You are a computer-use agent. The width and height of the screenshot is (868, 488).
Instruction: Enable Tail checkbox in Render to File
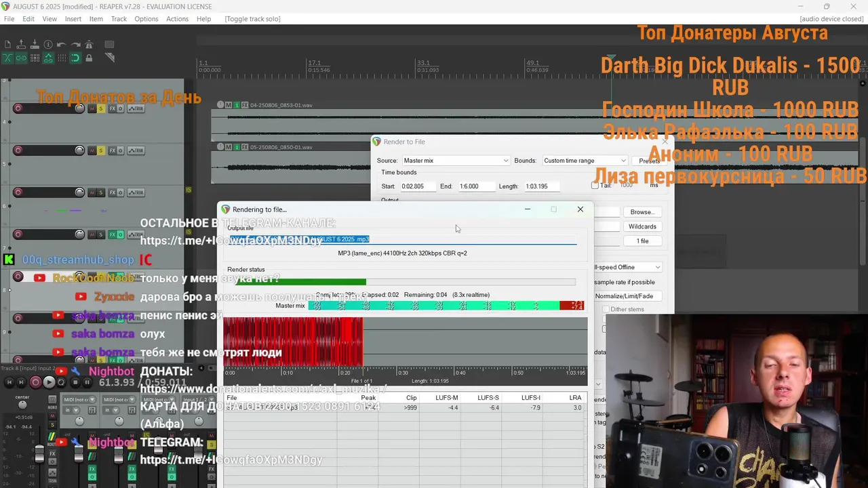pyautogui.click(x=595, y=185)
